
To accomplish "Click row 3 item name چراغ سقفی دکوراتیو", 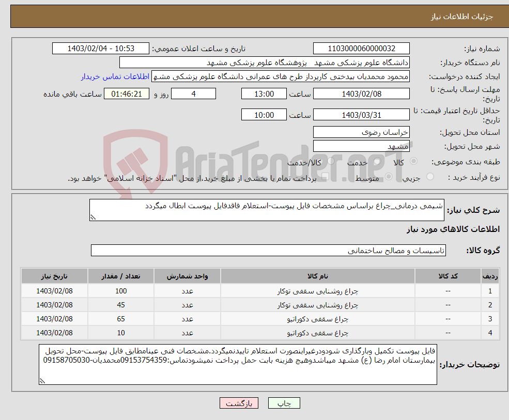I will (318, 319).
